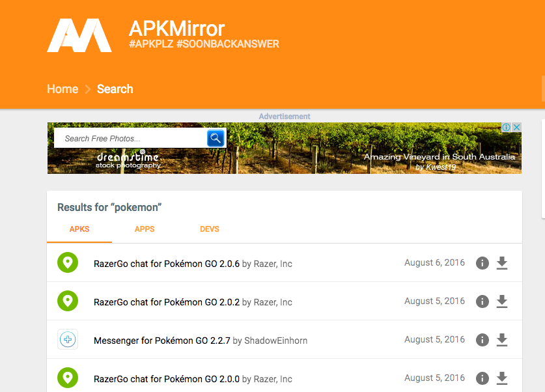
Task: Open RazerGo chat for Pokémon GO 2.0.6 link
Action: (x=167, y=264)
